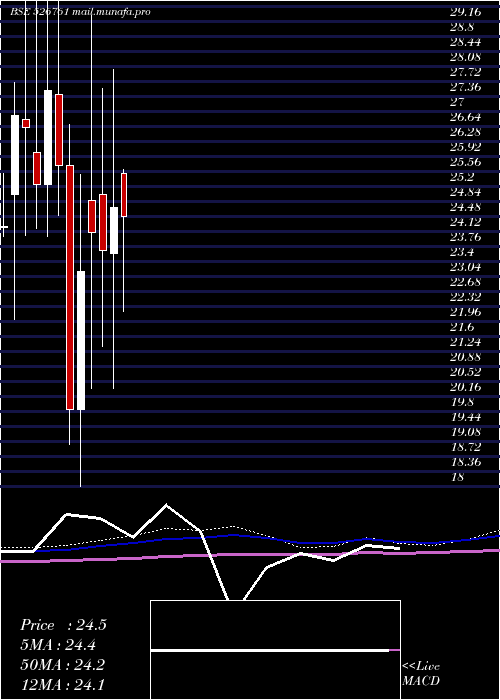
Task: Select the 19.08 axis value
Action: pos(465,432)
